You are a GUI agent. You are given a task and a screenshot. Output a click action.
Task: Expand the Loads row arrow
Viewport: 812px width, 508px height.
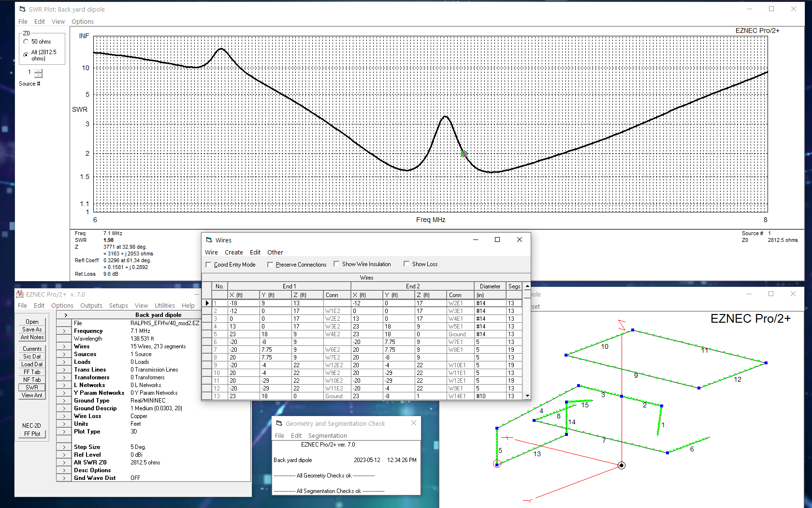pyautogui.click(x=64, y=362)
